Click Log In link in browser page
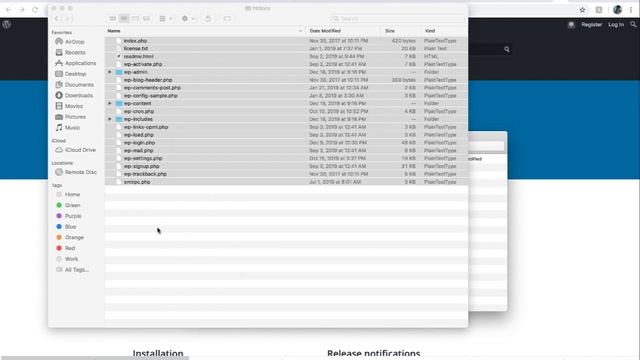 [x=616, y=25]
